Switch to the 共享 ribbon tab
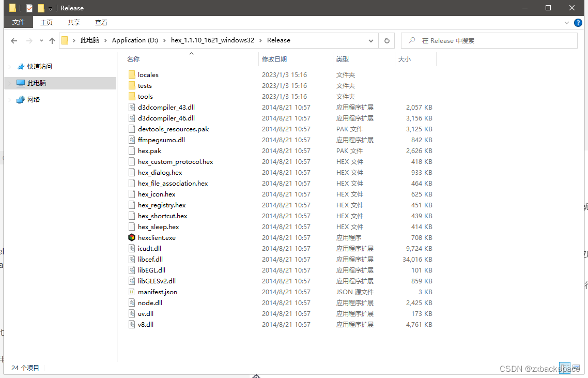Viewport: 588px width, 378px height. (73, 22)
